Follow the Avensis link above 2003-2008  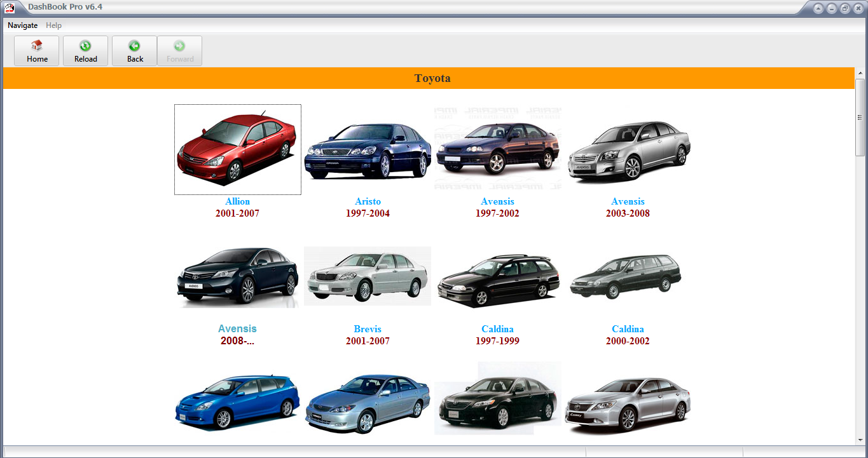[x=628, y=201]
